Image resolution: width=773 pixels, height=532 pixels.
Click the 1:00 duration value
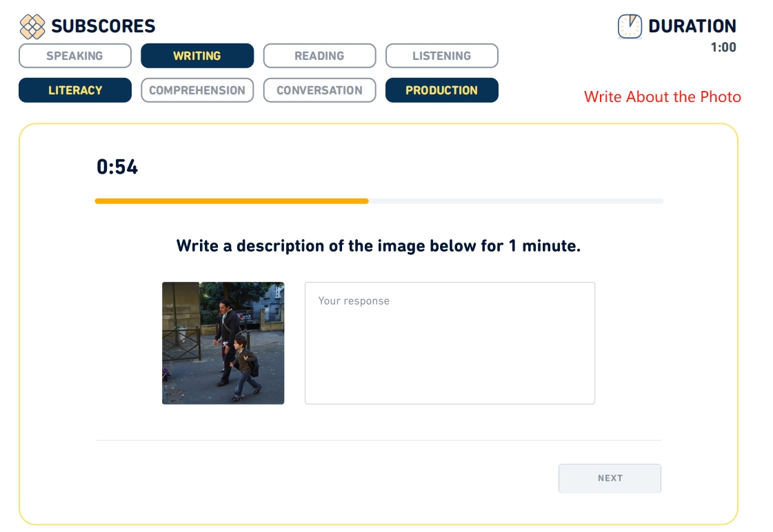tap(723, 48)
